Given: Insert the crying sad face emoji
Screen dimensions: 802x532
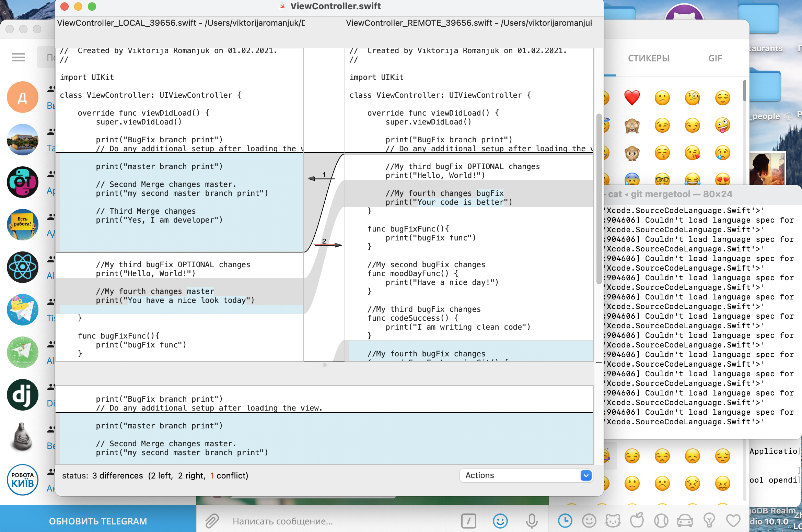Looking at the screenshot, I should coord(723,153).
